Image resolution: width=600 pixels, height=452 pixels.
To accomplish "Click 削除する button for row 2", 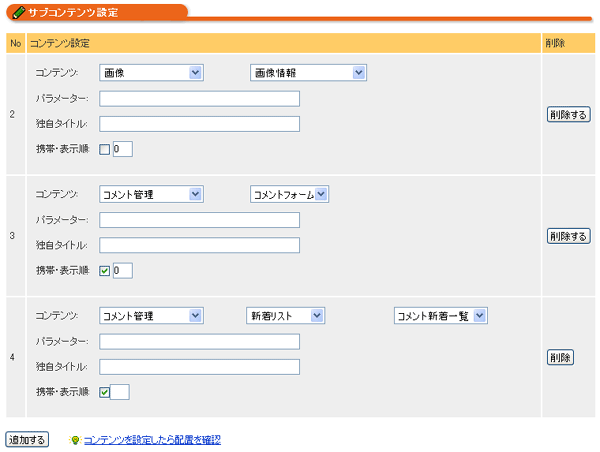I will pos(568,114).
